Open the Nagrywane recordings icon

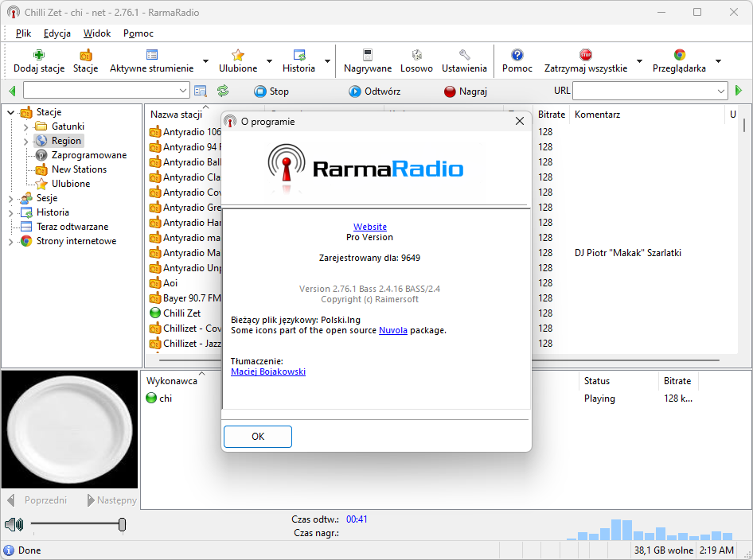tap(368, 55)
